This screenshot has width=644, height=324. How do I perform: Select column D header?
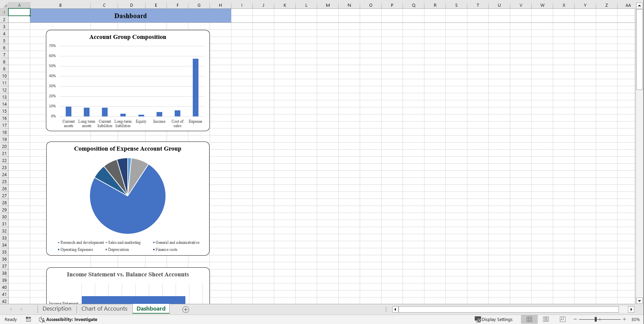click(x=131, y=5)
